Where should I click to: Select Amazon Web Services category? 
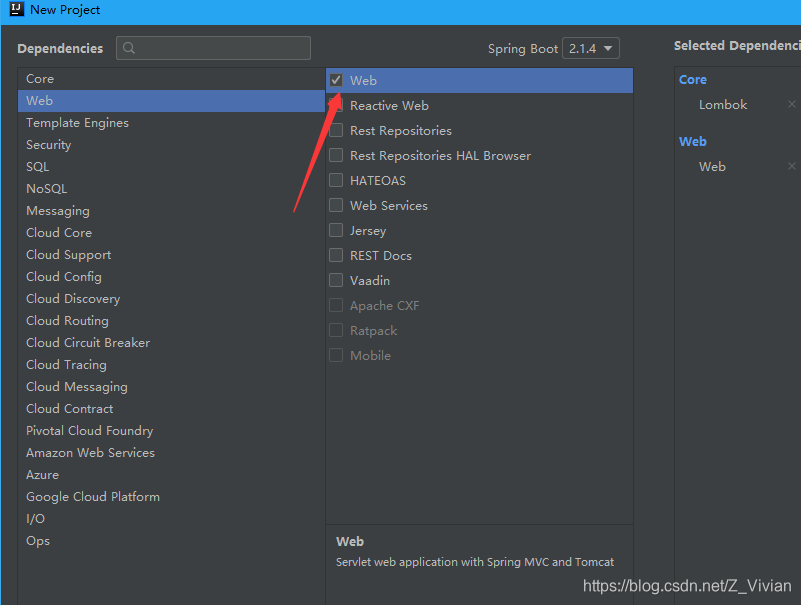171,452
